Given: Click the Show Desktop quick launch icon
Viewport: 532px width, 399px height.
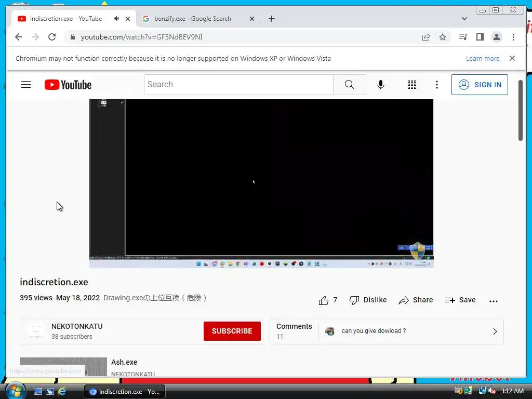Looking at the screenshot, I should pos(37,392).
